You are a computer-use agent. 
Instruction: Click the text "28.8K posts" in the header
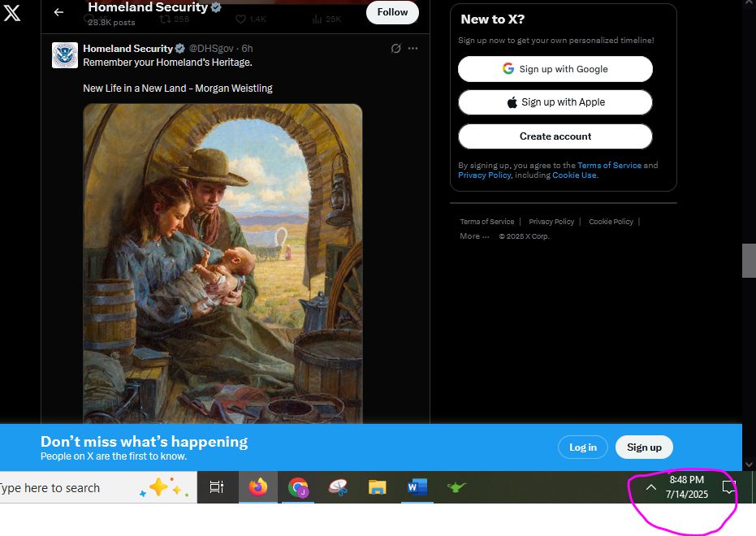tap(111, 22)
